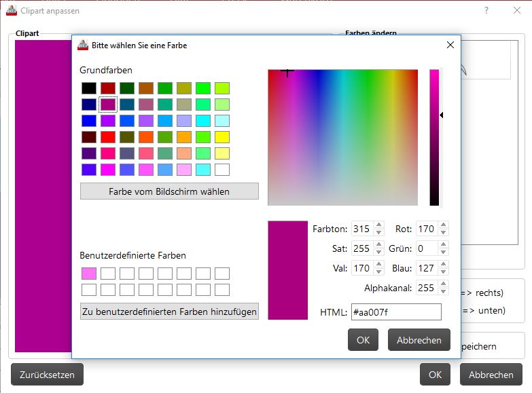The height and width of the screenshot is (393, 532).
Task: Decrease the Grün value with down arrow
Action: tap(443, 252)
